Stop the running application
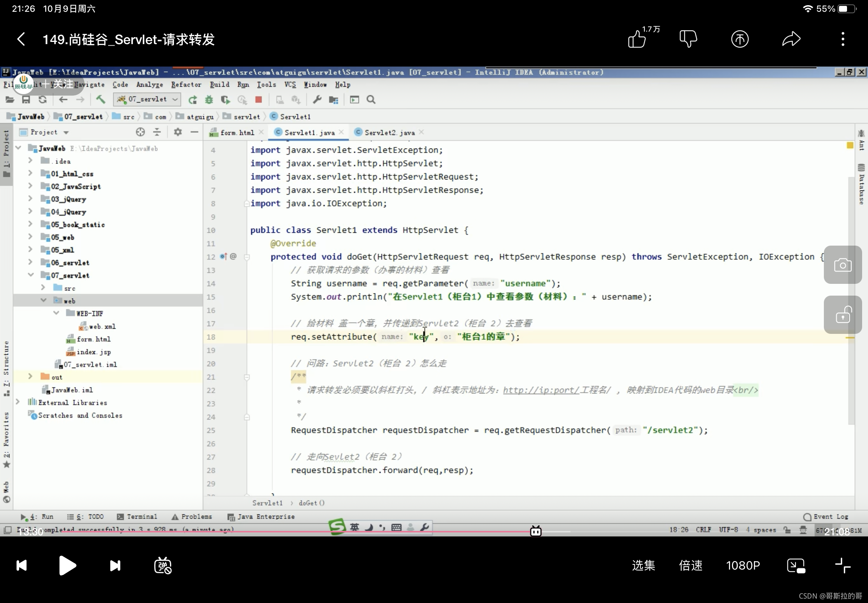The height and width of the screenshot is (603, 868). click(259, 99)
